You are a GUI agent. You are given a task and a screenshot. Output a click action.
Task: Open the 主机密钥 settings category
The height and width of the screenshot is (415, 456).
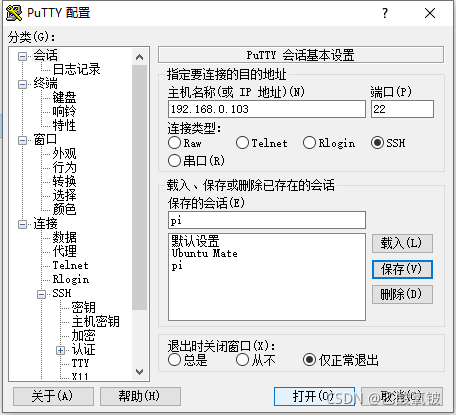point(96,321)
